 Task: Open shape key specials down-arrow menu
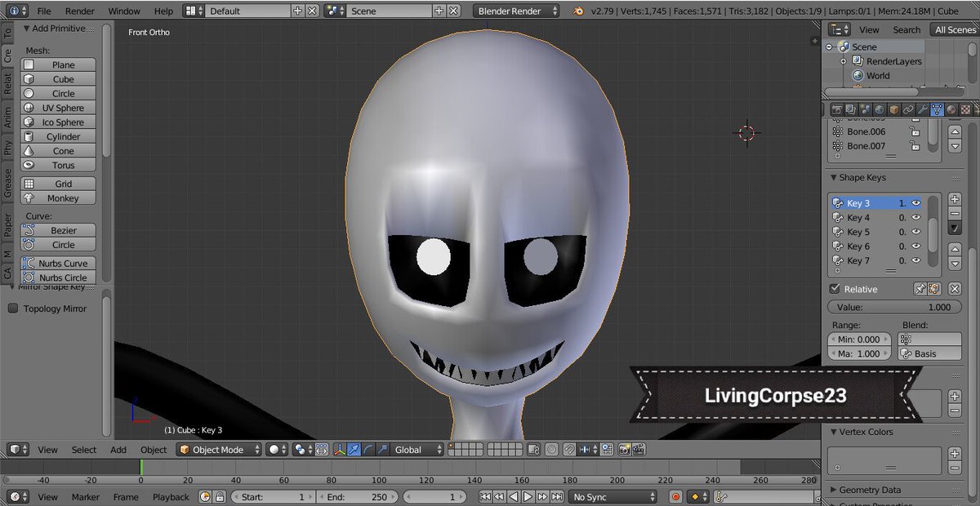955,228
